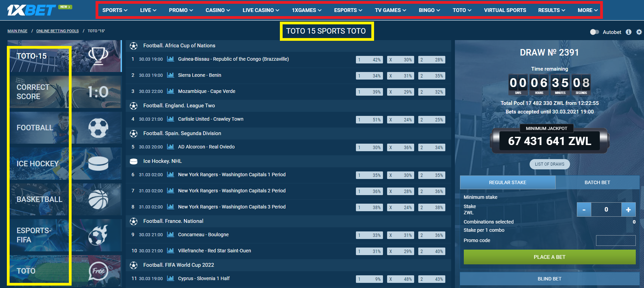This screenshot has width=644, height=288.
Task: Open statistics chart for Cyprus - Slovenia
Action: tap(171, 278)
